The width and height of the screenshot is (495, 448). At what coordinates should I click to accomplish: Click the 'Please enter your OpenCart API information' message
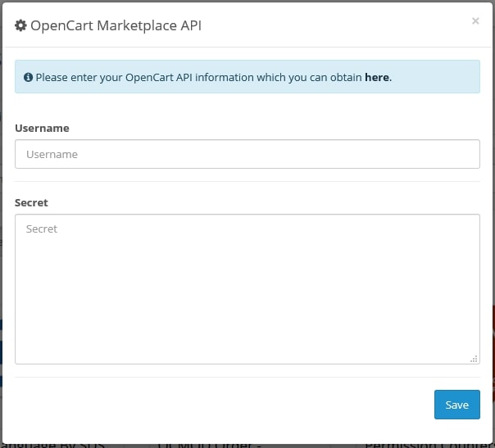tap(213, 77)
